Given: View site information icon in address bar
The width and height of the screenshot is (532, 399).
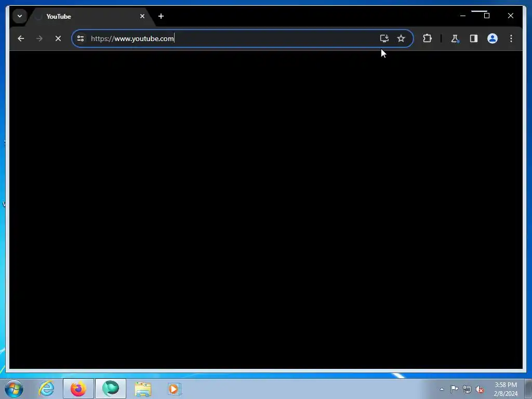Looking at the screenshot, I should pos(81,38).
